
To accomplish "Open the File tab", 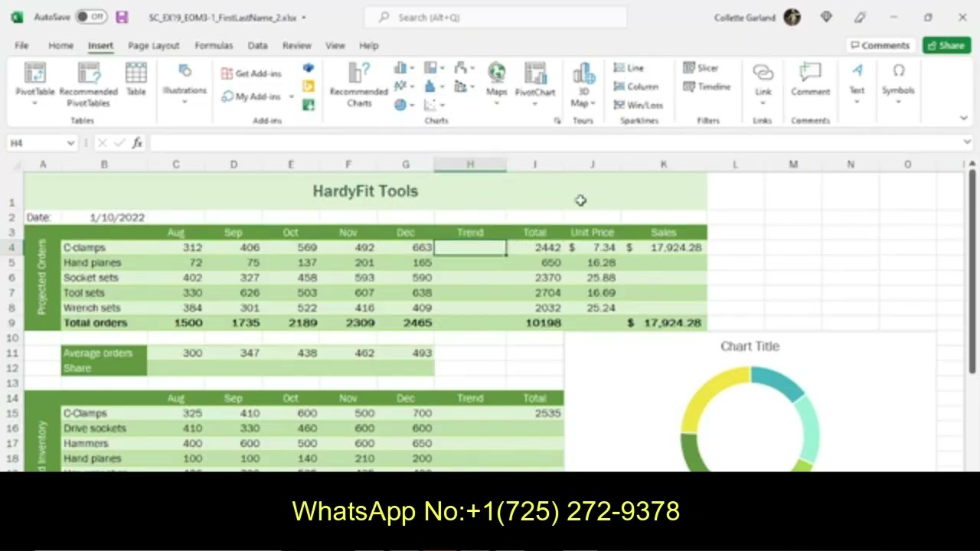I will pyautogui.click(x=21, y=46).
